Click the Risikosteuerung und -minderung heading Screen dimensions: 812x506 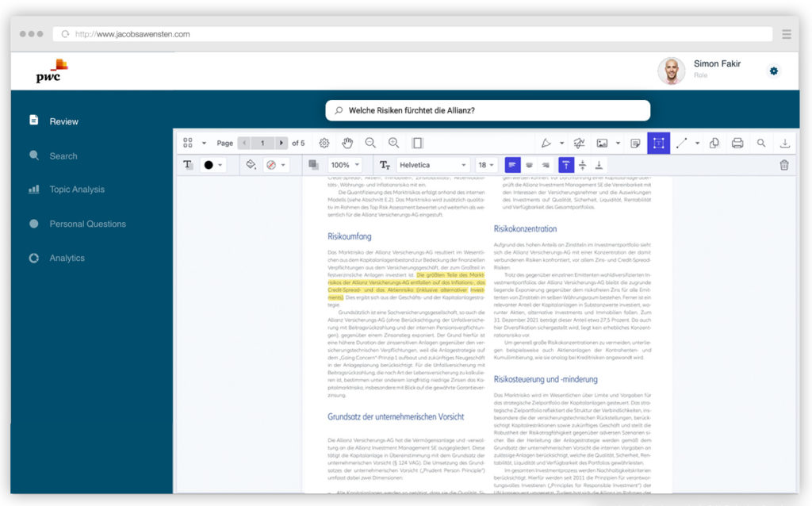click(546, 379)
